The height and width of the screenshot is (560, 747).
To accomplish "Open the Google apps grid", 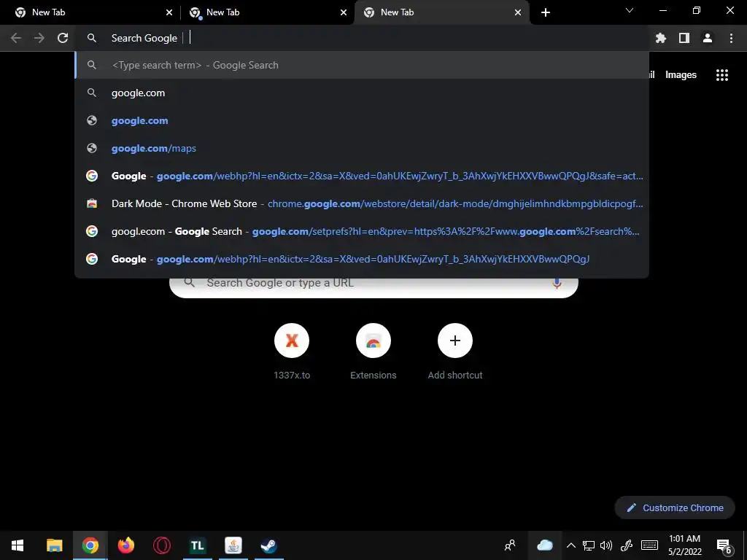I will tap(722, 75).
